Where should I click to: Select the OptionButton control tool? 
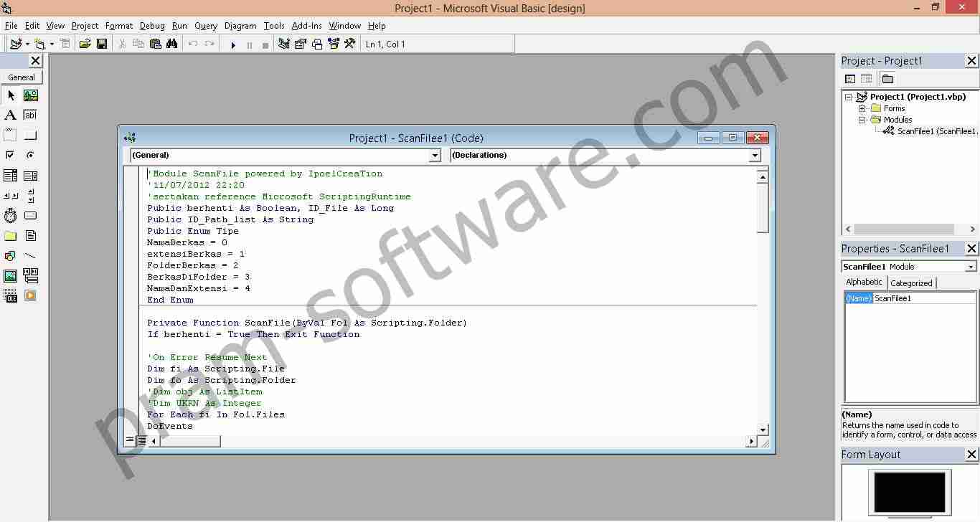(x=31, y=156)
